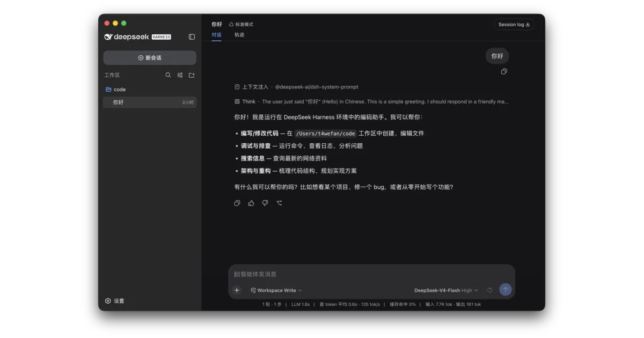Open the DeepSeek-V4-Flash model dropdown
Image resolution: width=644 pixels, height=338 pixels.
[446, 290]
